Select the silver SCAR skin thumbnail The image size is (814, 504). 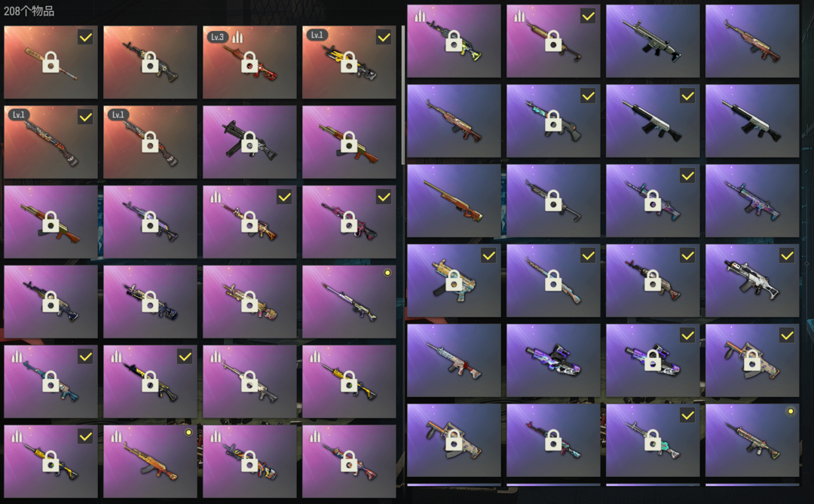[x=653, y=41]
